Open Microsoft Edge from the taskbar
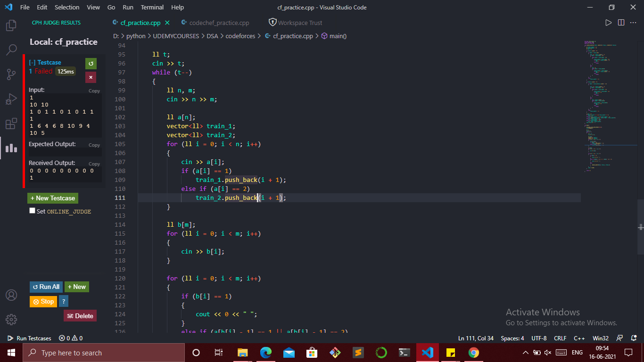Image resolution: width=644 pixels, height=362 pixels. (266, 353)
